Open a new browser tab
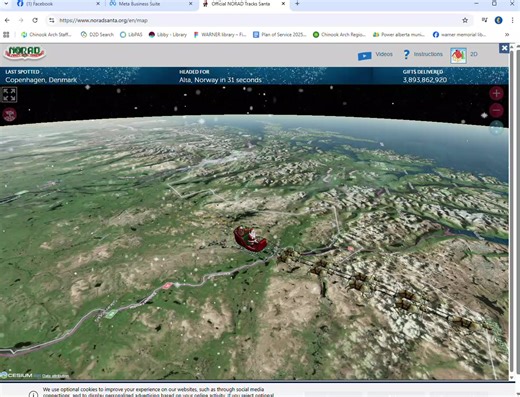The image size is (520, 397). click(297, 4)
